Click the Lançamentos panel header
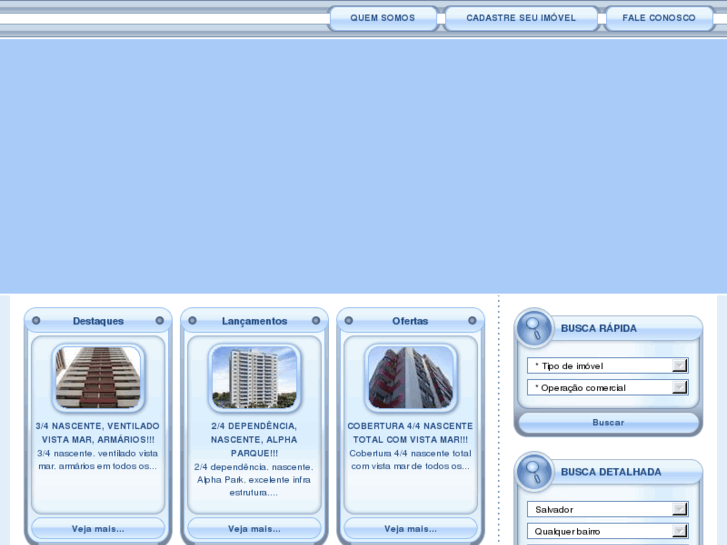Screen dimensions: 727x545 tap(254, 321)
